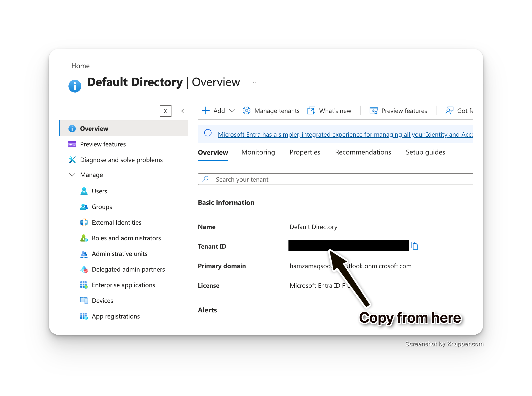Open the ellipsis more options menu
532x396 pixels.
[x=256, y=82]
